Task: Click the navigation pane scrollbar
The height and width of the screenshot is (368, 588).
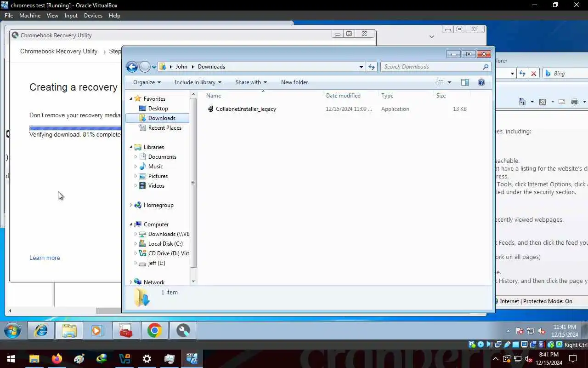Action: tap(193, 182)
